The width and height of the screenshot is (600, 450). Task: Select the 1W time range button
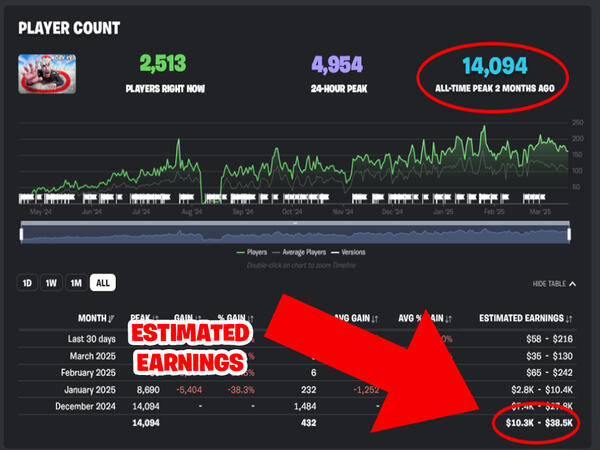point(51,283)
